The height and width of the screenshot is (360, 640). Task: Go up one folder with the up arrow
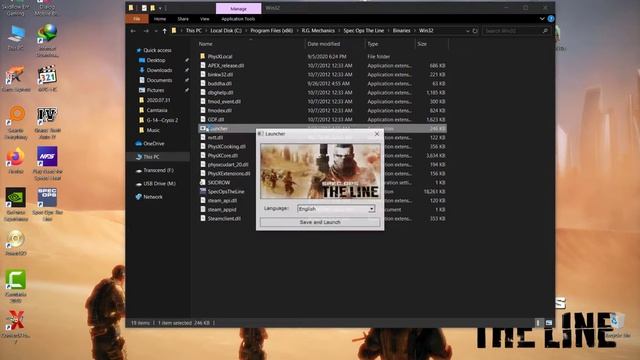[x=164, y=31]
